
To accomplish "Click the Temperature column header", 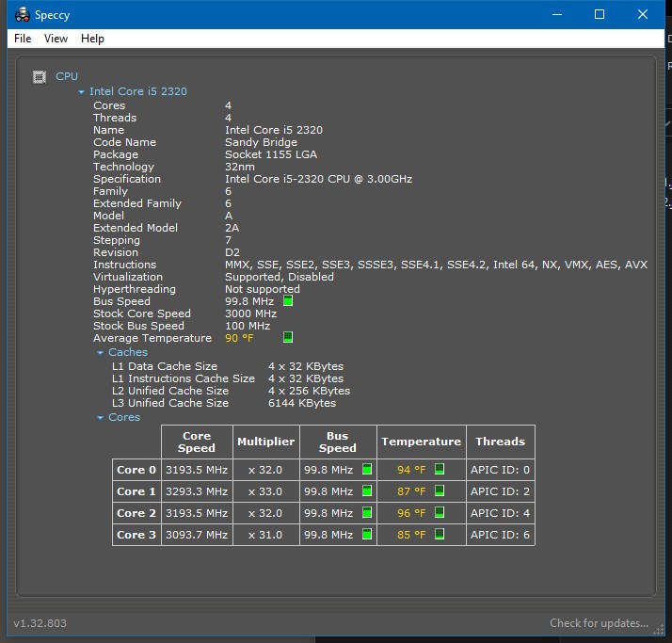I will tap(422, 442).
